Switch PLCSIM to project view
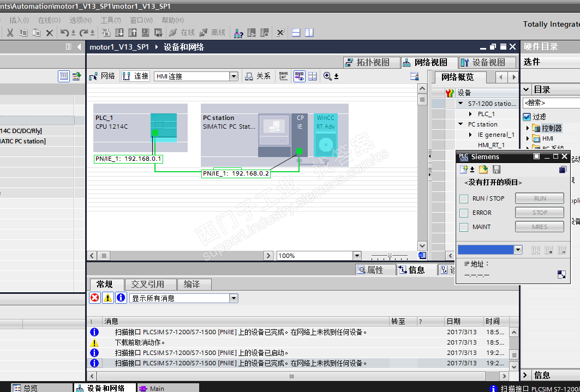The image size is (580, 392). pyautogui.click(x=563, y=169)
